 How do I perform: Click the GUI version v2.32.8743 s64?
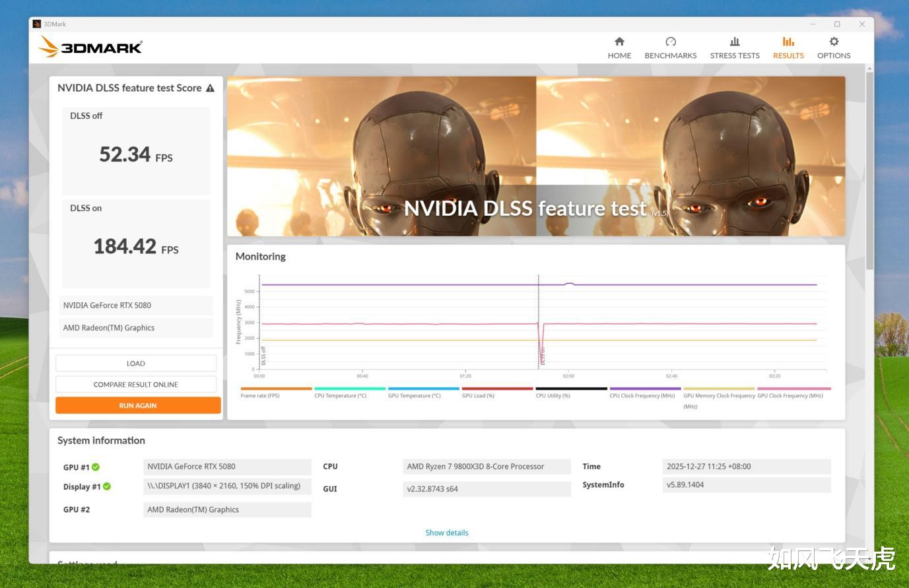click(x=487, y=489)
